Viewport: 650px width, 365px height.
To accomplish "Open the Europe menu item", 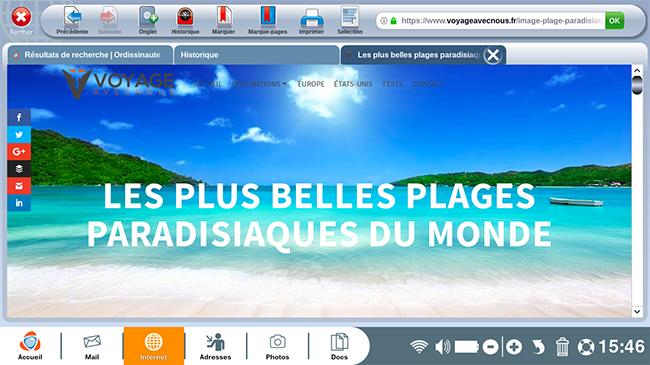I will [x=311, y=84].
